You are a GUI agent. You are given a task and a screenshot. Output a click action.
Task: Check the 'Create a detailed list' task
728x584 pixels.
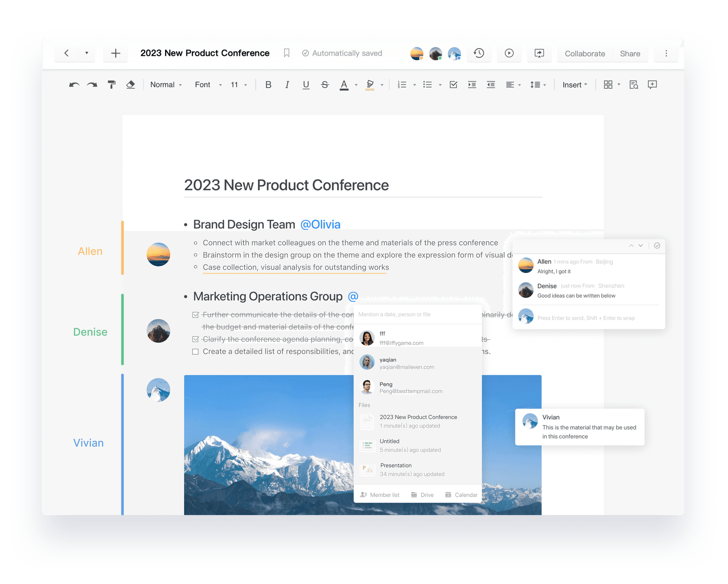tap(196, 352)
